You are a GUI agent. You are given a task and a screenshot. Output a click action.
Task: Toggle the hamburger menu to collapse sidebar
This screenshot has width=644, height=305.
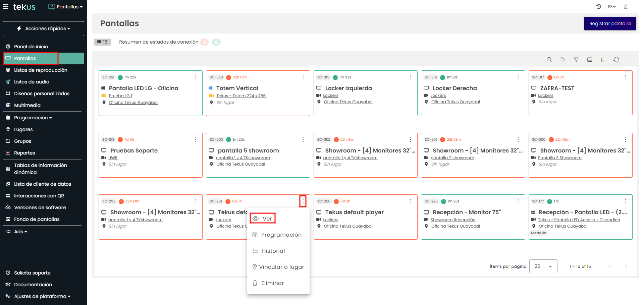point(6,7)
